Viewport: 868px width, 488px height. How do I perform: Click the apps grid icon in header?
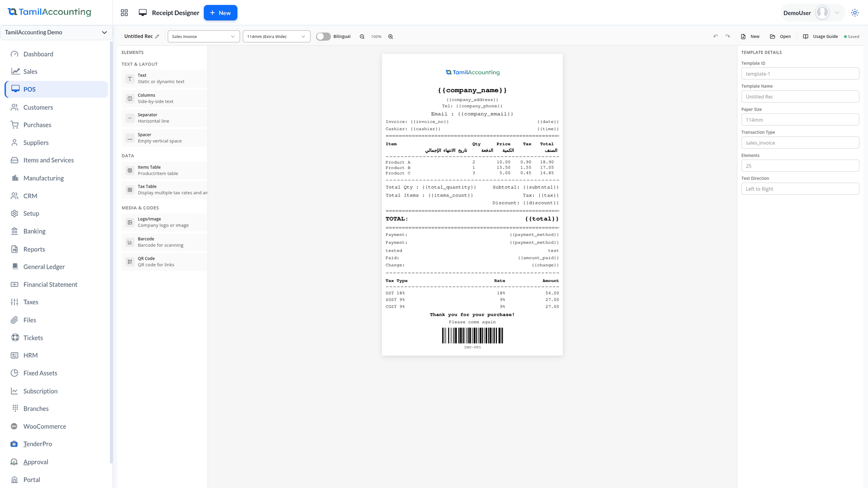tap(124, 13)
